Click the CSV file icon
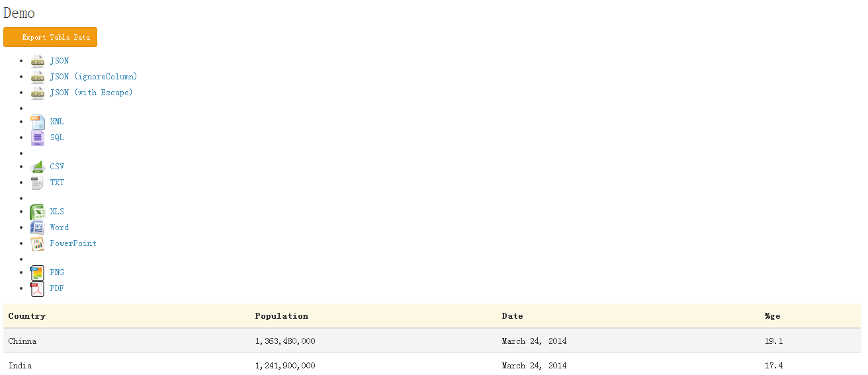Image resolution: width=868 pixels, height=375 pixels. pos(38,167)
